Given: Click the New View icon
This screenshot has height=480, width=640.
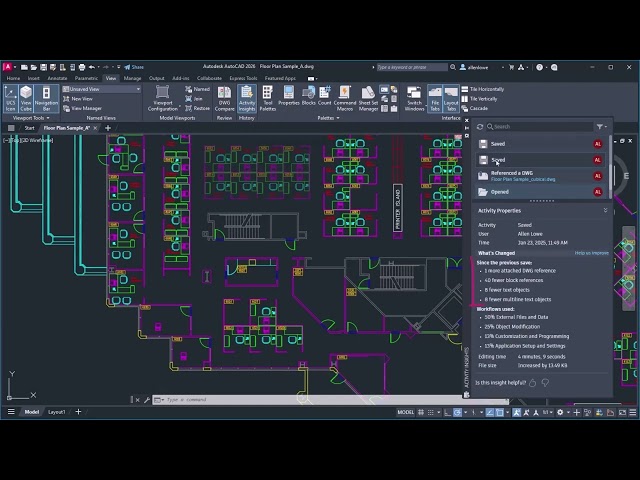Looking at the screenshot, I should coord(66,99).
